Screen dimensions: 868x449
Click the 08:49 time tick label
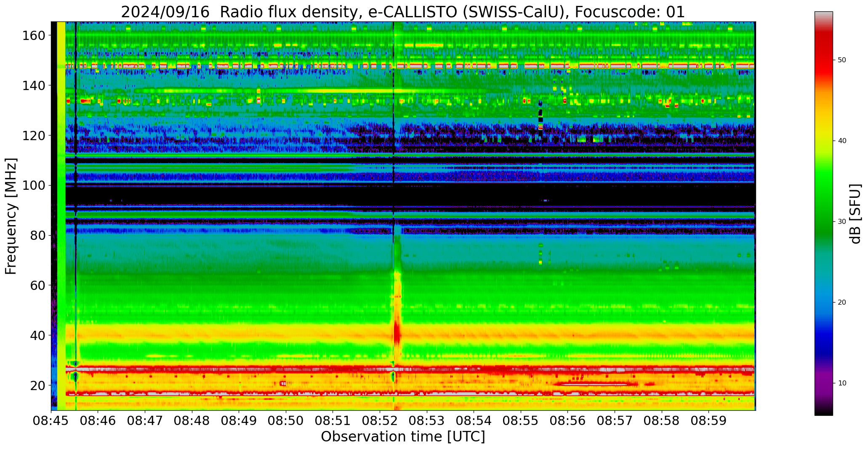[239, 421]
